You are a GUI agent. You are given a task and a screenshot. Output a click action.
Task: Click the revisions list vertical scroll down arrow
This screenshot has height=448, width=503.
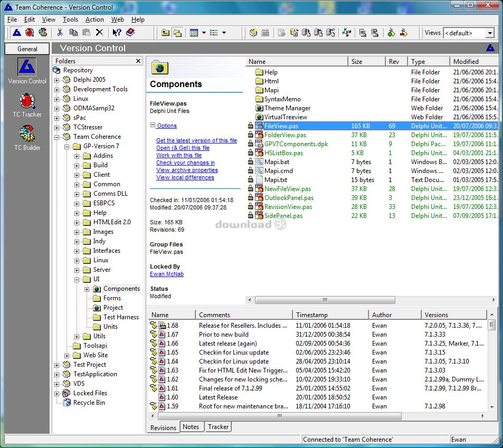click(491, 407)
